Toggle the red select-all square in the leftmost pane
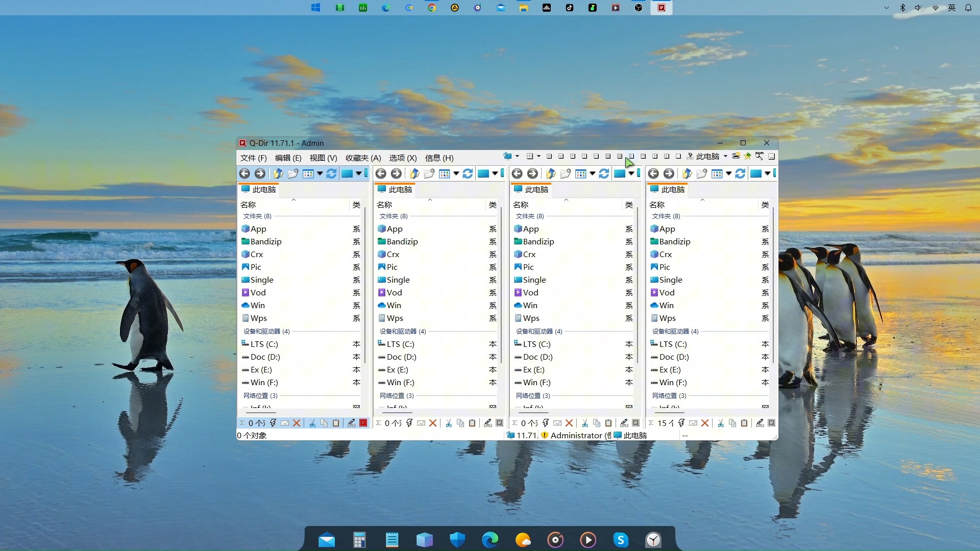 pyautogui.click(x=363, y=423)
